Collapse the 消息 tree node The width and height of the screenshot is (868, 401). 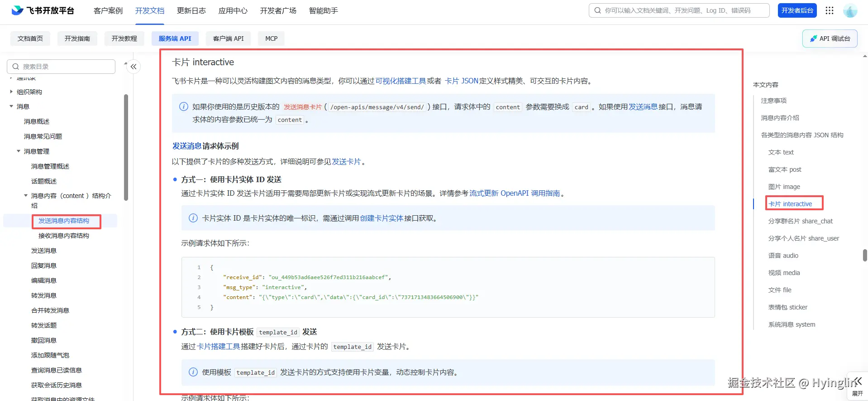(11, 106)
